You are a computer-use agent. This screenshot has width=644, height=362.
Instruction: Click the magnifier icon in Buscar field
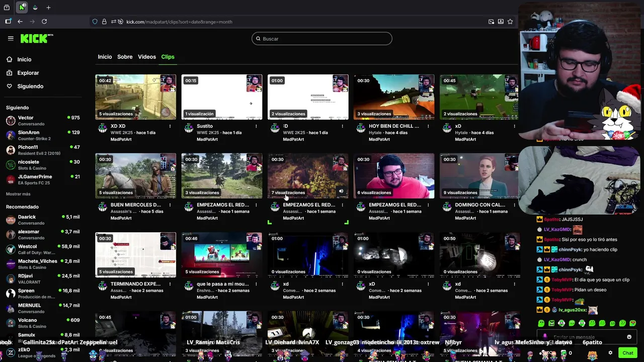[x=259, y=39]
